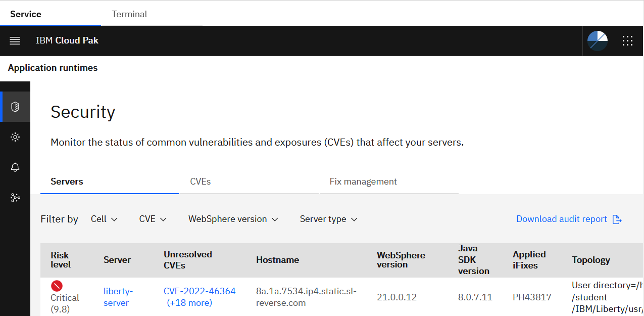Click the Risk level column header

(61, 260)
